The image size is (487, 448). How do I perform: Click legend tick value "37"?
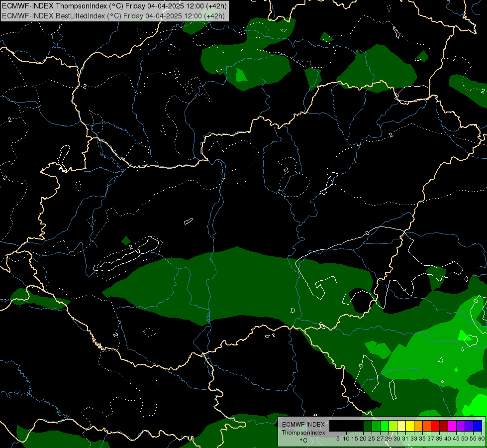click(431, 439)
